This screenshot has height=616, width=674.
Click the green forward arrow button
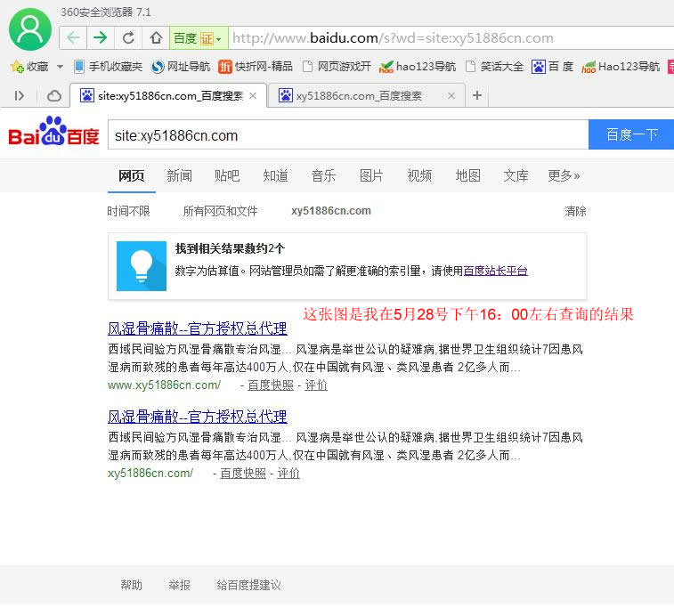tap(100, 37)
